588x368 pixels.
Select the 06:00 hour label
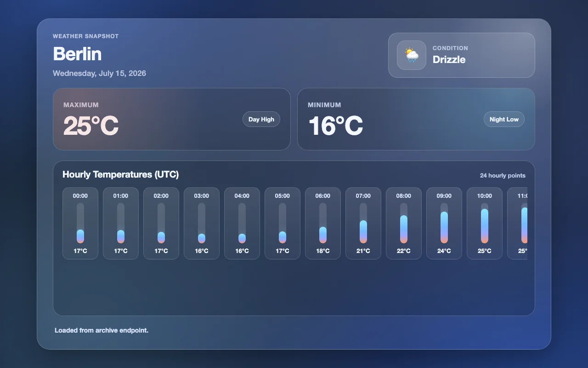click(323, 196)
